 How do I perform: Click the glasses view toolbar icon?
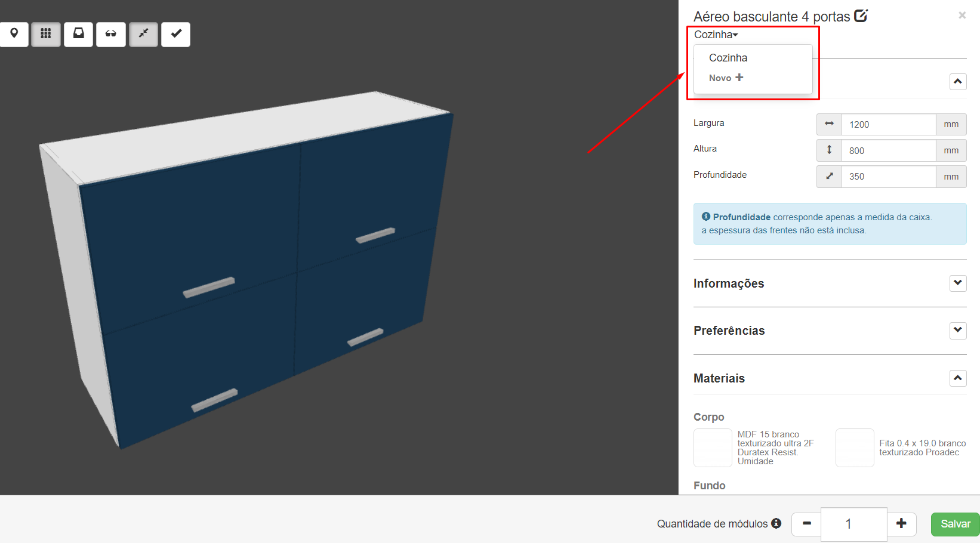pos(111,34)
